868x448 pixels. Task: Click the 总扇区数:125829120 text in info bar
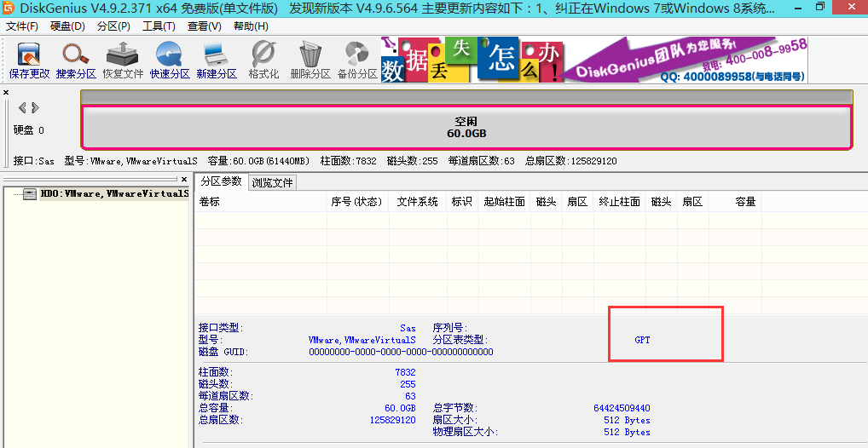click(x=570, y=161)
